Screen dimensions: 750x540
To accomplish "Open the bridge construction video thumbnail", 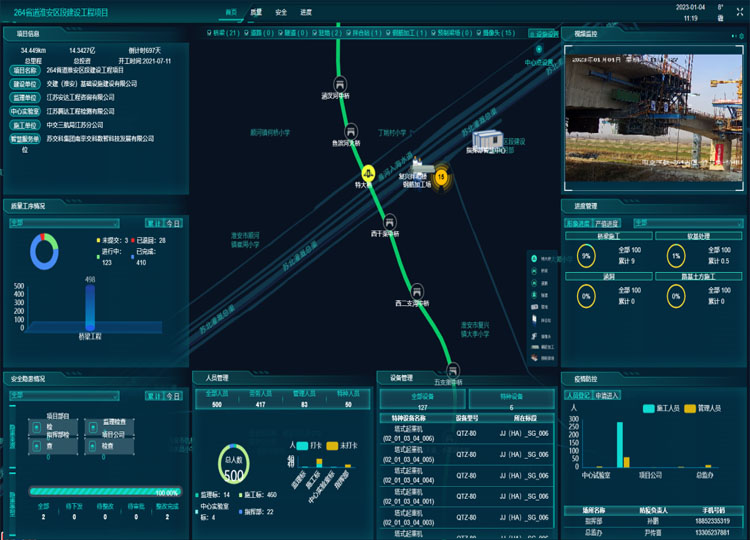I will [653, 118].
